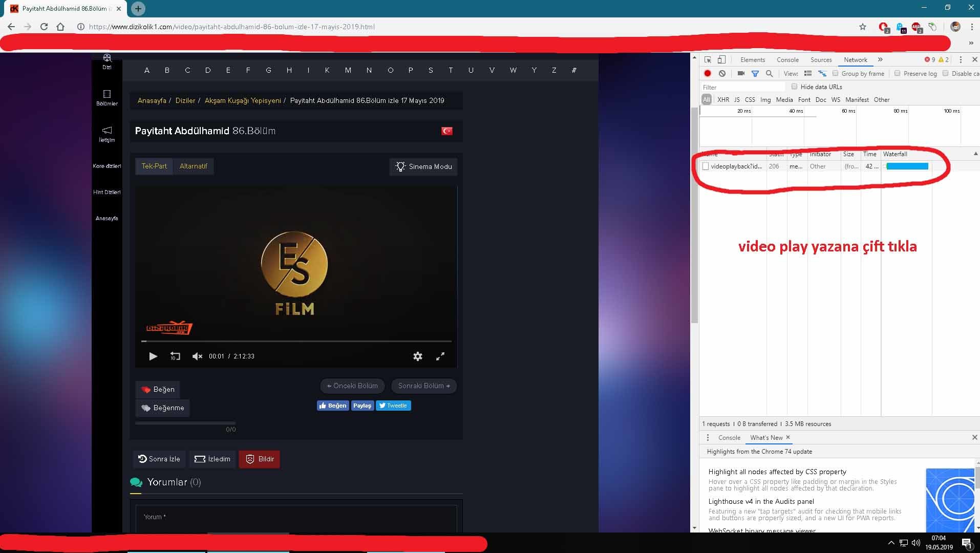This screenshot has height=553, width=980.
Task: Bookmark this page with the star
Action: coord(863,27)
